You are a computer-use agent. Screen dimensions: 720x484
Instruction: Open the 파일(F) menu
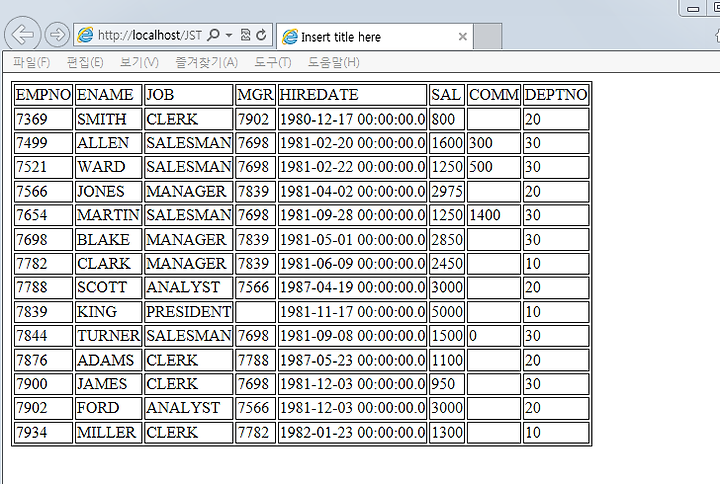pos(31,62)
